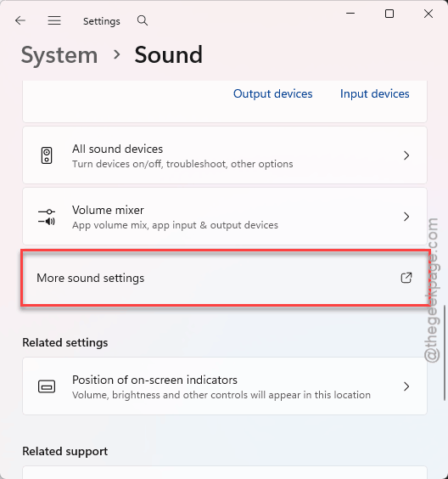Click the external link icon for More sound settings
This screenshot has width=448, height=479.
coord(406,278)
